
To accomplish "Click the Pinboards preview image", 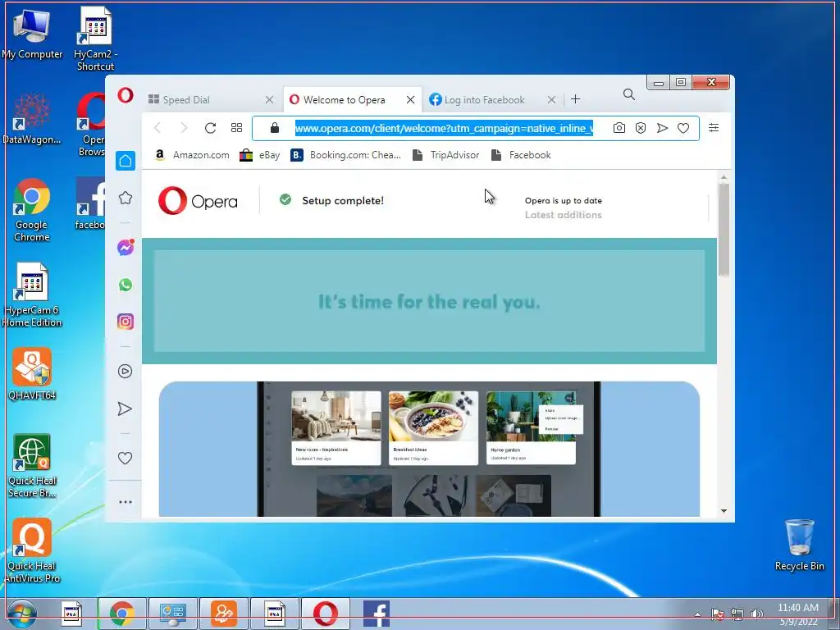I will (x=429, y=449).
